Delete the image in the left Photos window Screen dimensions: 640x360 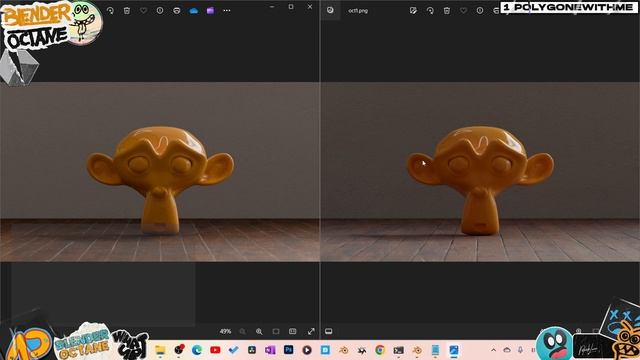[127, 11]
